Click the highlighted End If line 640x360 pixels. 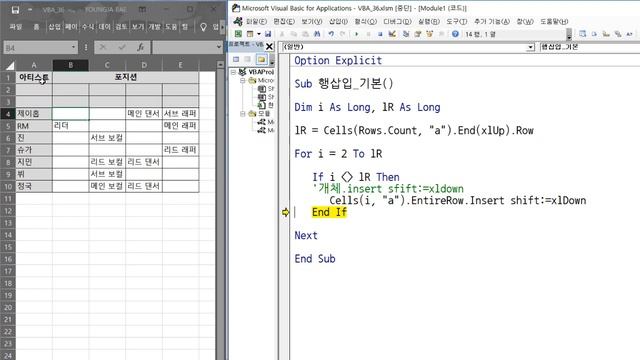tap(329, 212)
